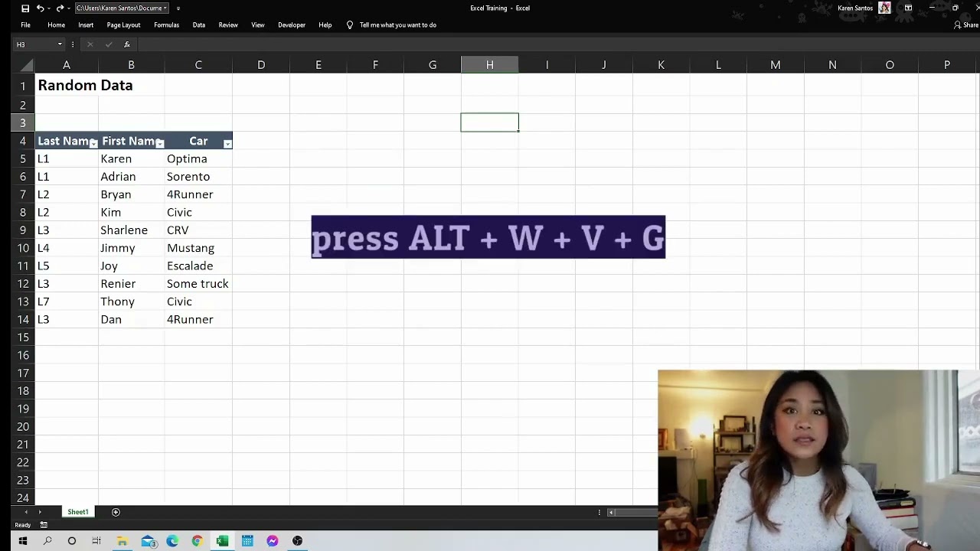The width and height of the screenshot is (980, 551).
Task: Open the View ribbon tab
Action: (x=258, y=25)
